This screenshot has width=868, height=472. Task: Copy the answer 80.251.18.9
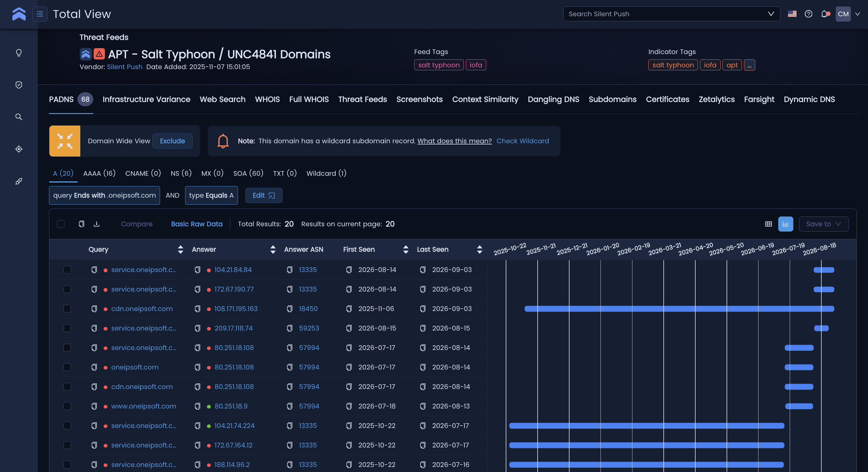pyautogui.click(x=198, y=406)
